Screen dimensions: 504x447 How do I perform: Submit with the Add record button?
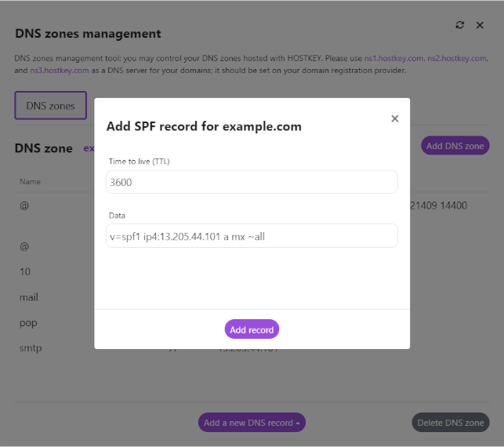(x=252, y=329)
